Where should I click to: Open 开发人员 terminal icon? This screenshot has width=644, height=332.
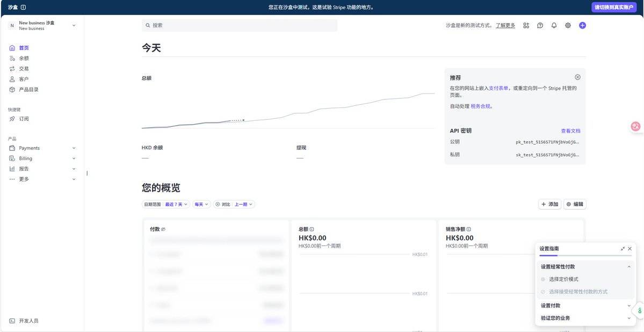(12, 321)
